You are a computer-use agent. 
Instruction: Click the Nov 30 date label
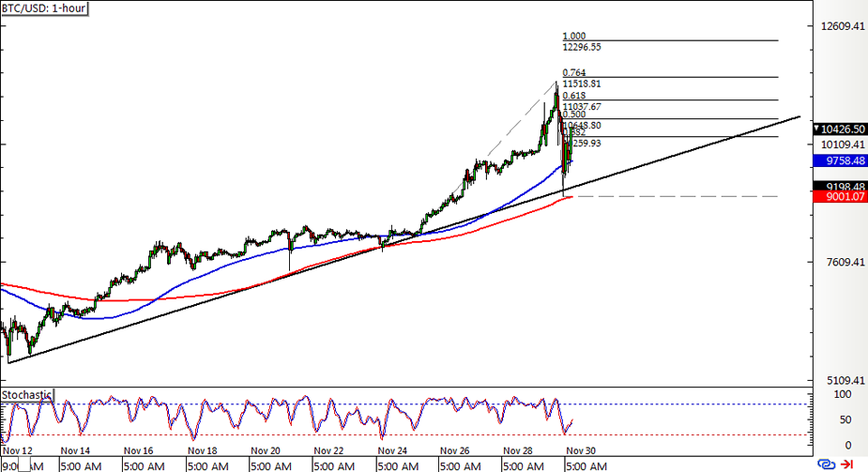(x=581, y=450)
